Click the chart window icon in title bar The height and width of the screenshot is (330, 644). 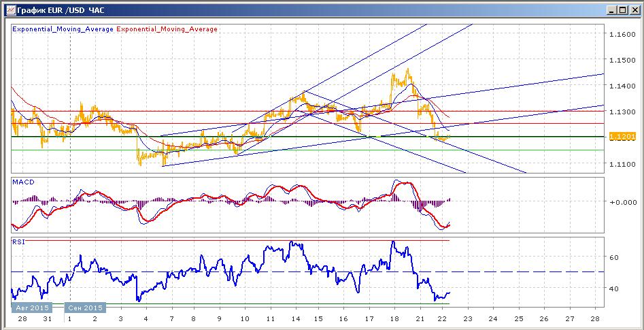tap(11, 10)
